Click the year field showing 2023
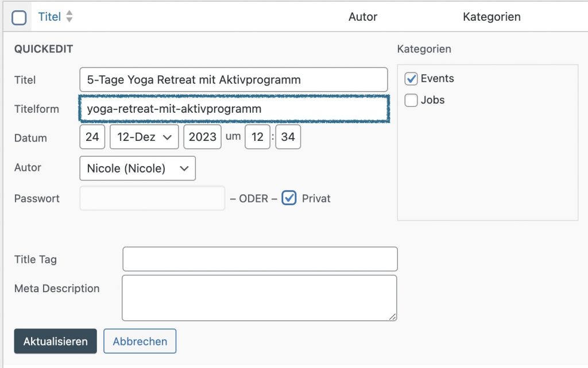 (x=202, y=137)
